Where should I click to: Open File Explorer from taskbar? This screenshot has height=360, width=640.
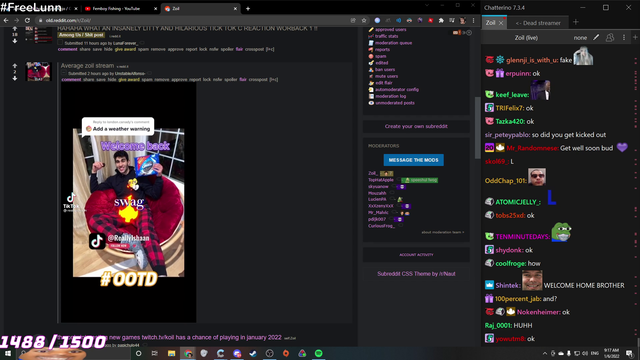[171, 353]
